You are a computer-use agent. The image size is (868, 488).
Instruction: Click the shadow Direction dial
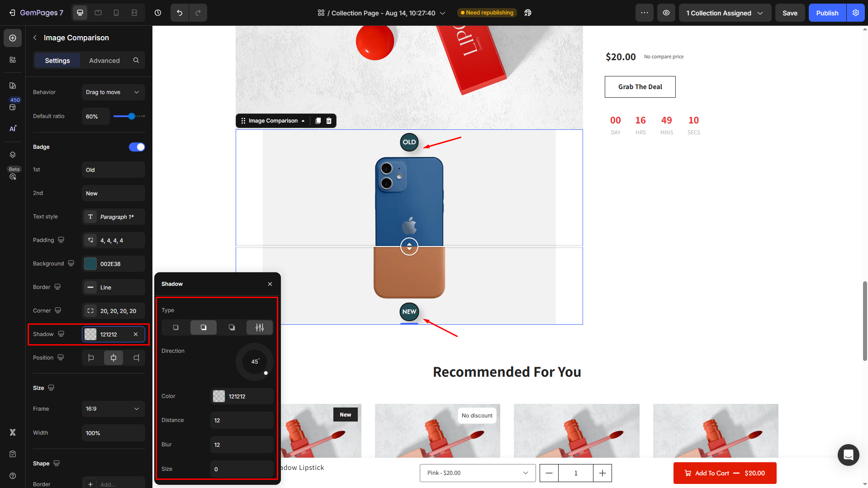[x=255, y=362]
